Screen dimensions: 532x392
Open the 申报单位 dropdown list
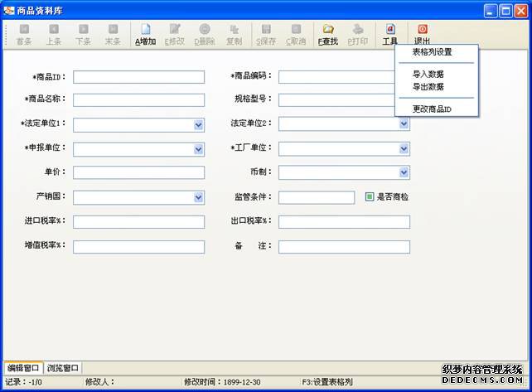tap(199, 149)
